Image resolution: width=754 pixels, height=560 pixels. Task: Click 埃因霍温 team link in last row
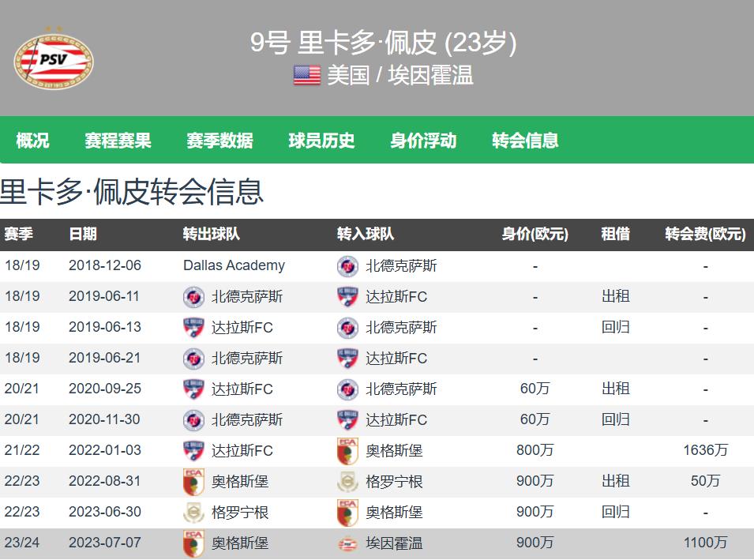[394, 543]
